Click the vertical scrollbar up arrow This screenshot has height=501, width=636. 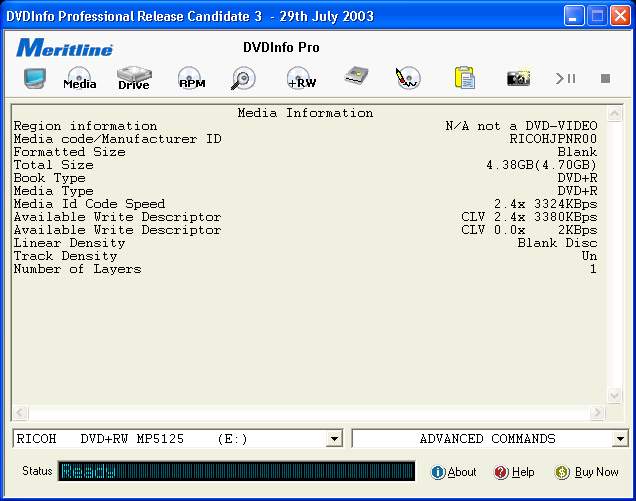point(614,113)
